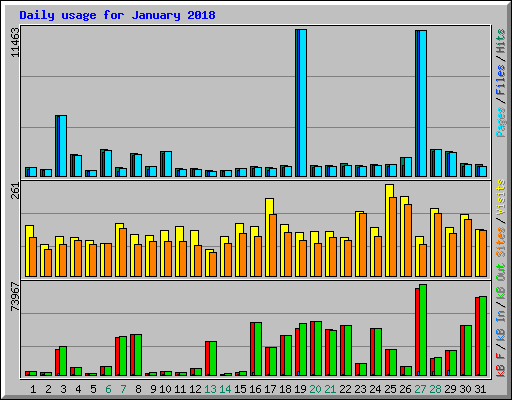Click day label 10 on x-axis
Viewport: 512px width, 400px height.
(x=165, y=389)
